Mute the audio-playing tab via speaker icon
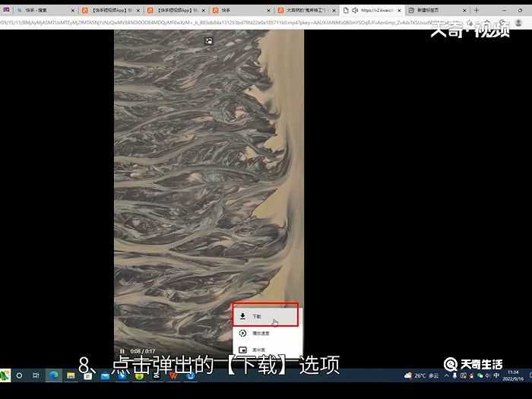The image size is (532, 399). pyautogui.click(x=355, y=11)
